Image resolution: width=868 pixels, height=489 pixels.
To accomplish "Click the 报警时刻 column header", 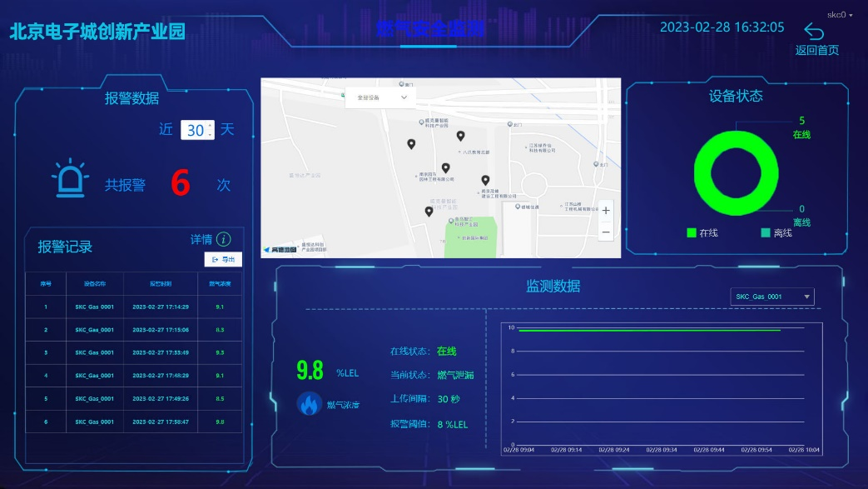I will 161,284.
